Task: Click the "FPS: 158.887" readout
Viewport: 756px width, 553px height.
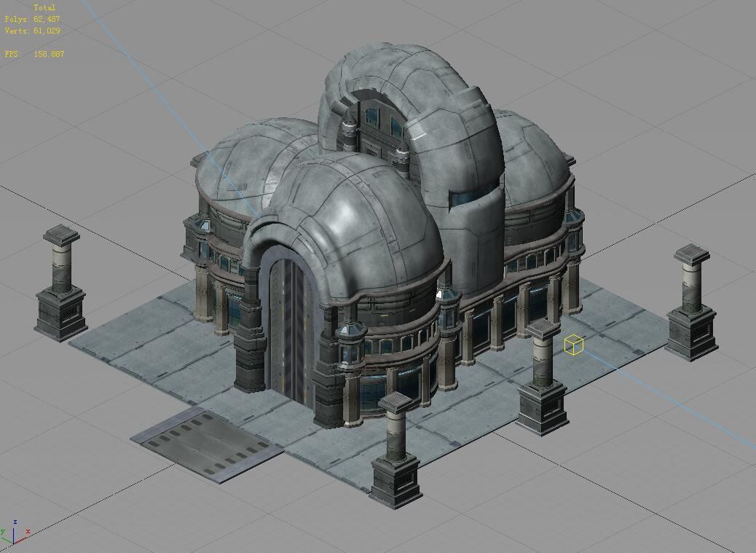Action: click(x=34, y=54)
